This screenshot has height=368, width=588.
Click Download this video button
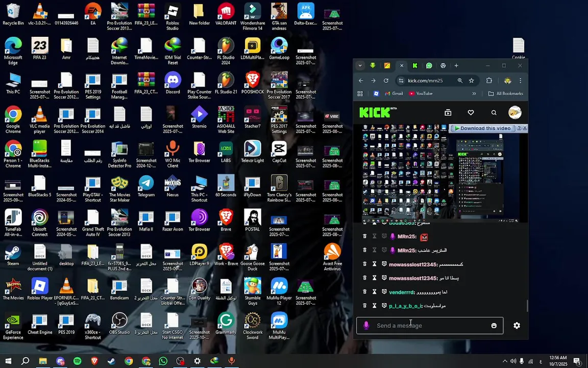482,128
